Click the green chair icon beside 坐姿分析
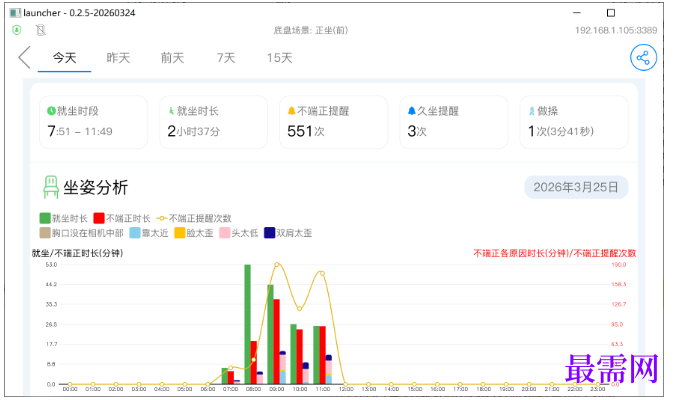The image size is (677, 400). click(51, 187)
